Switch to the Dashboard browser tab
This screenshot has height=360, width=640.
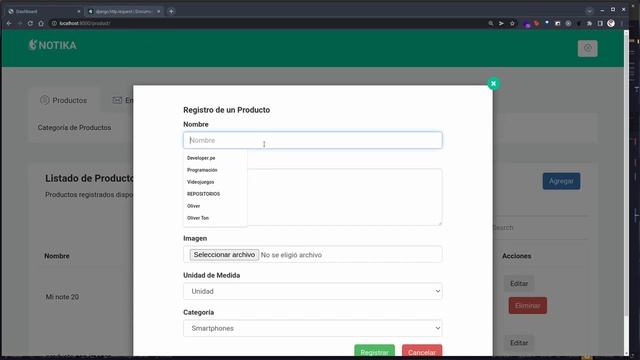click(44, 11)
